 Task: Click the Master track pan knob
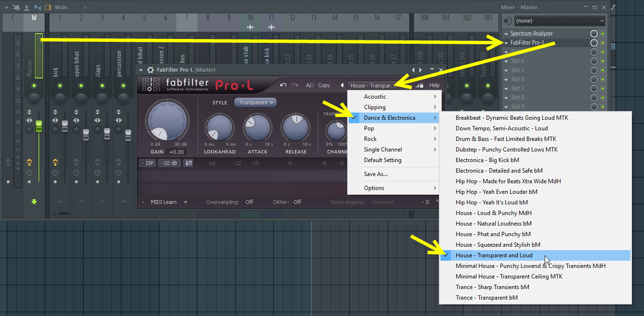[34, 99]
